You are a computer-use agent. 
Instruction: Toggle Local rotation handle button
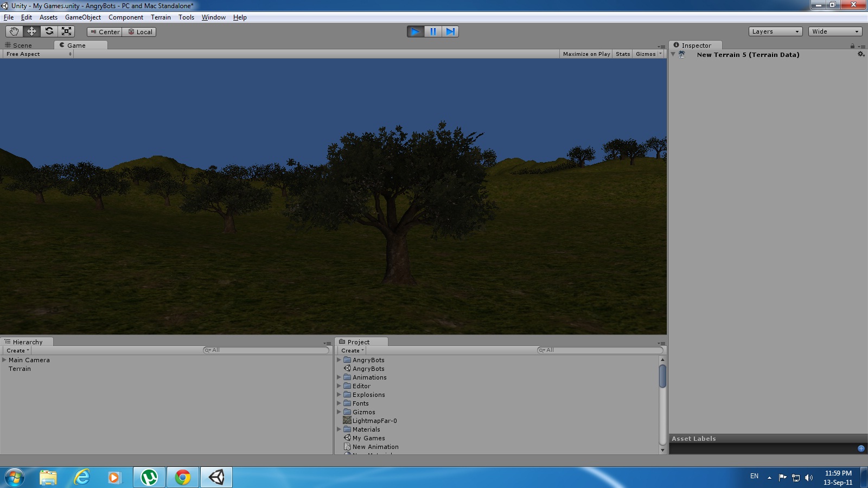(139, 32)
